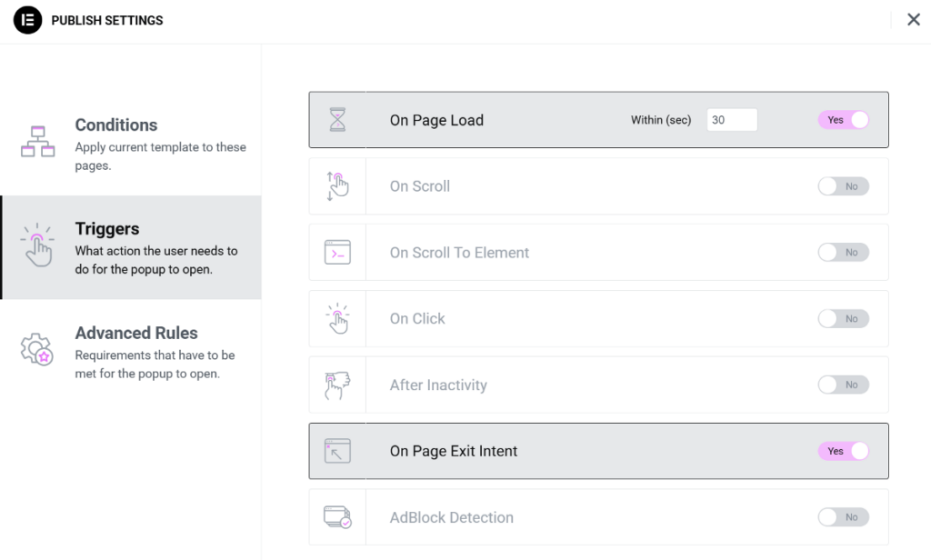Open the Advanced Rules section

[x=136, y=333]
